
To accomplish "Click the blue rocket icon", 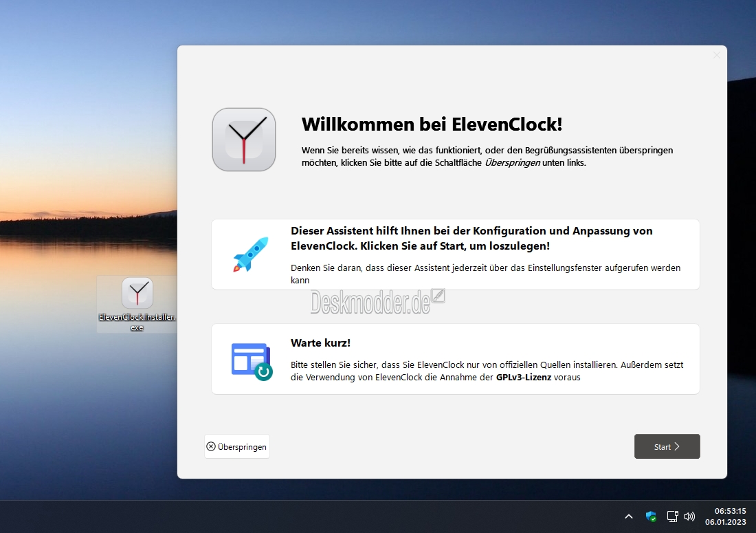I will 251,254.
